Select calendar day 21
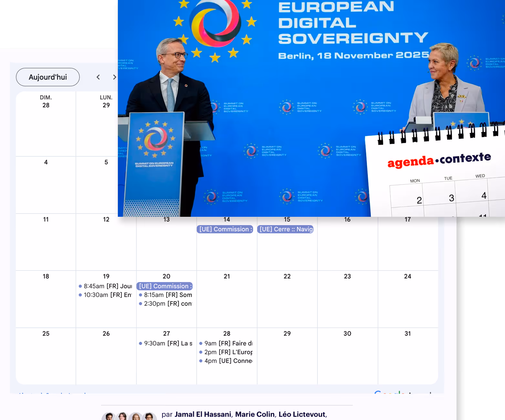505x420 pixels. (227, 277)
